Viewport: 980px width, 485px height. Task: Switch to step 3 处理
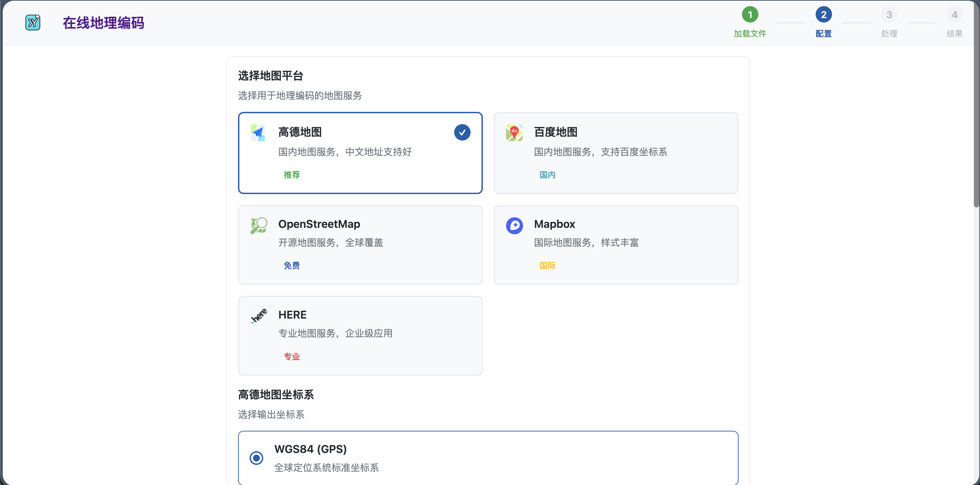pos(889,15)
